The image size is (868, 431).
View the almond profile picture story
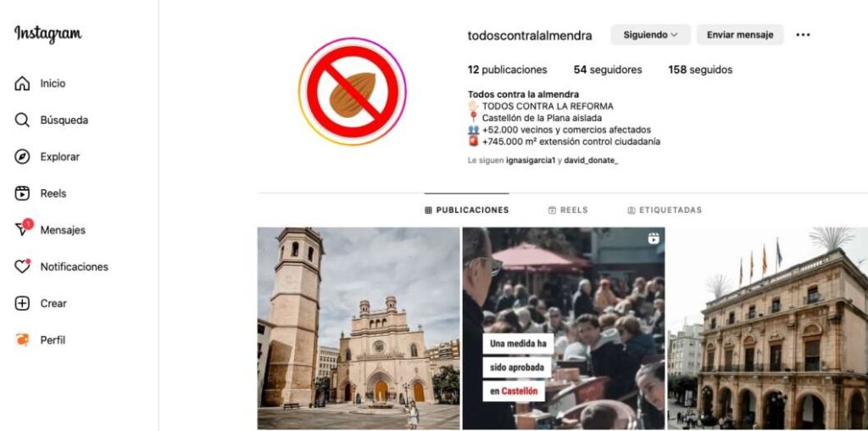tap(353, 92)
